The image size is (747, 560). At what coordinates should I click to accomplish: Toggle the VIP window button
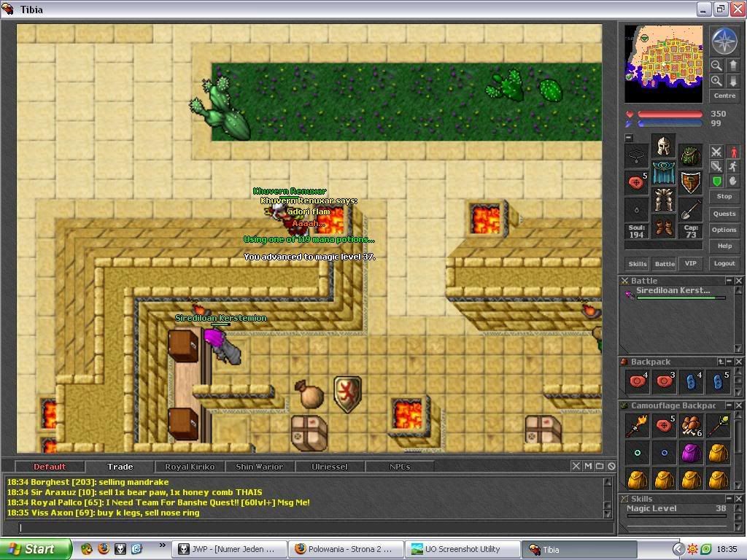(690, 263)
